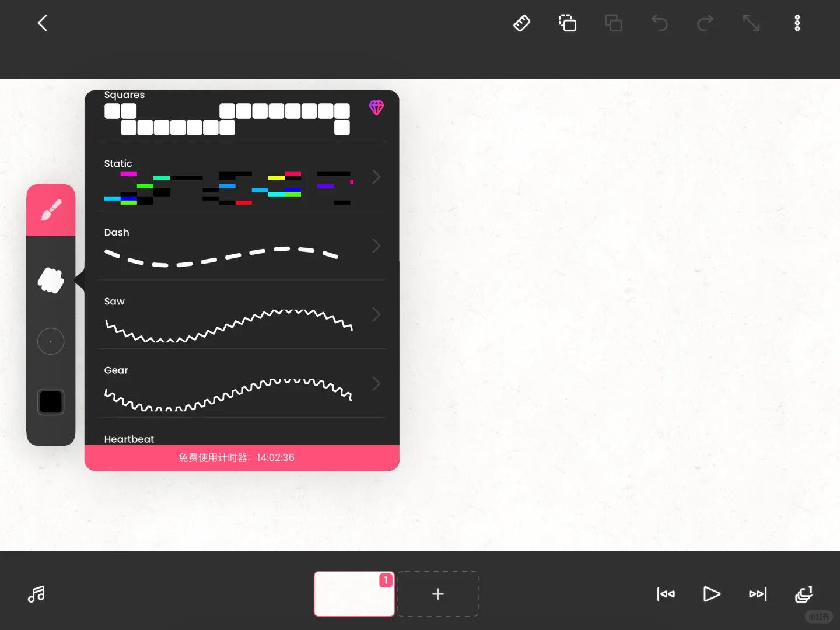Tap the premium diamond icon on Squares
Screen dimensions: 840x630
(x=376, y=108)
